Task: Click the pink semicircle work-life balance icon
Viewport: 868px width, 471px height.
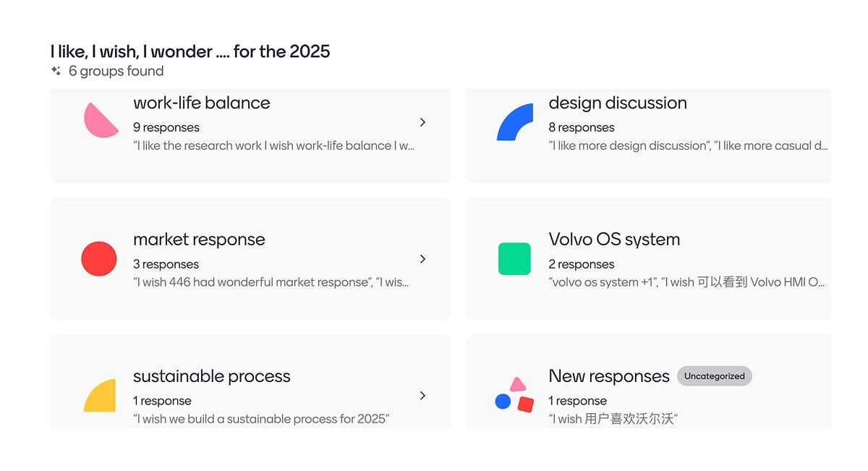Action: click(x=101, y=120)
